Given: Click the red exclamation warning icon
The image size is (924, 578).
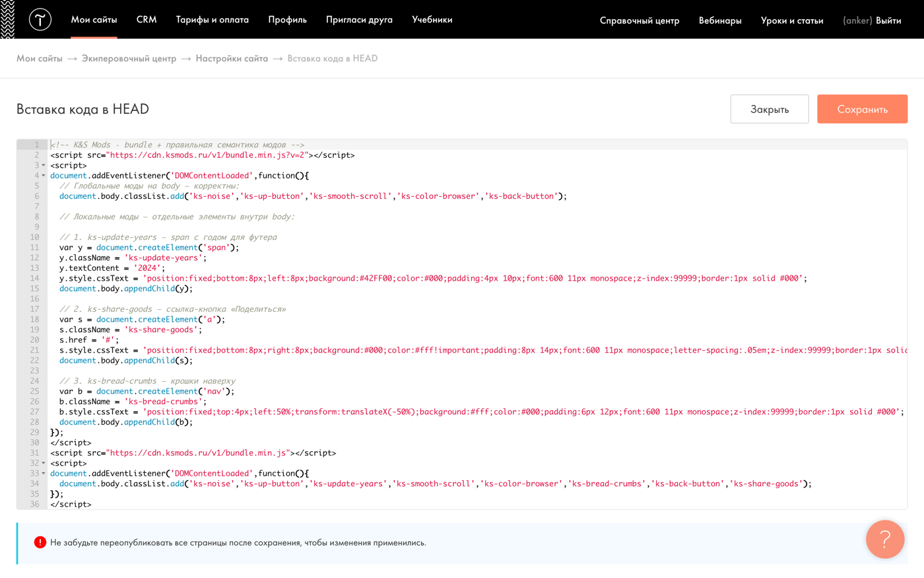Looking at the screenshot, I should [x=40, y=542].
